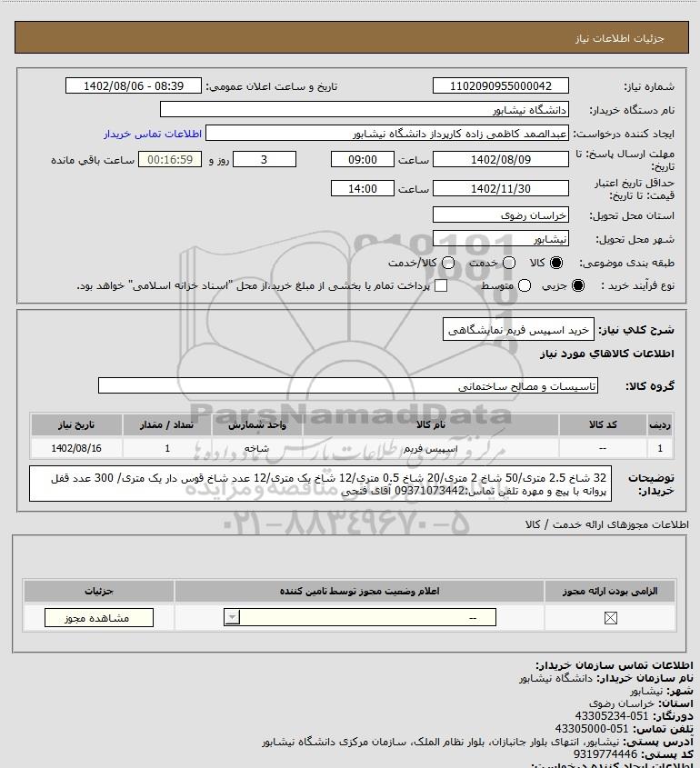Viewport: 700px width, 768px height.
Task: Click the deadline hour field 09:00
Action: [363, 159]
